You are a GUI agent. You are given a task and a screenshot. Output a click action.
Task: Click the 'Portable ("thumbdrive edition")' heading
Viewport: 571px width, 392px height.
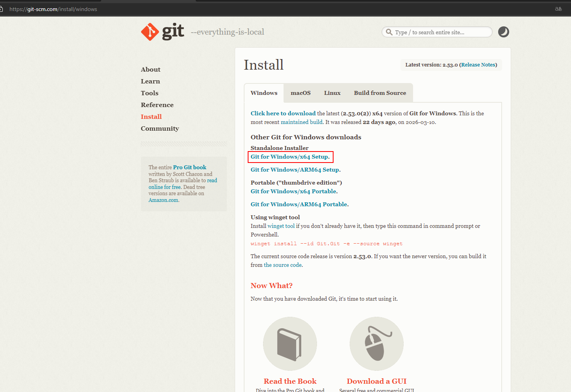point(296,183)
